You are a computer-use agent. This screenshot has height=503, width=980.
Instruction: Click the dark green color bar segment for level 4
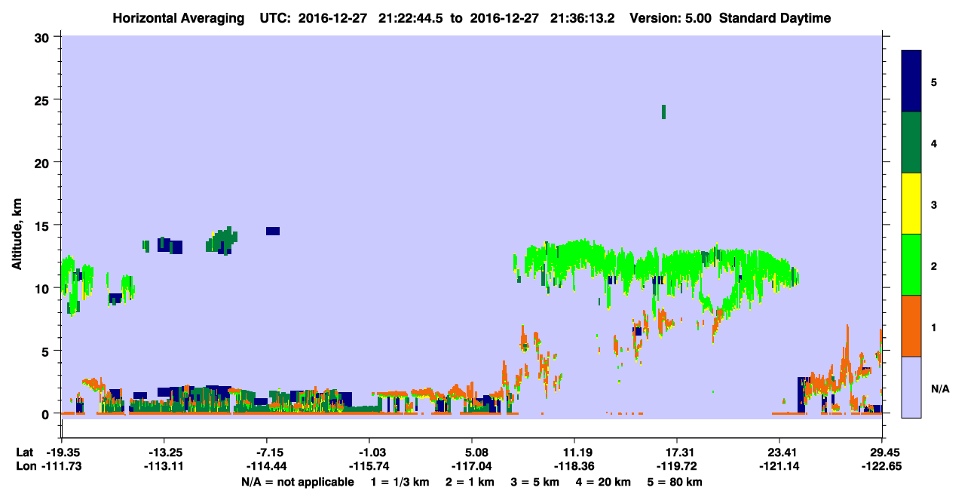tap(911, 143)
